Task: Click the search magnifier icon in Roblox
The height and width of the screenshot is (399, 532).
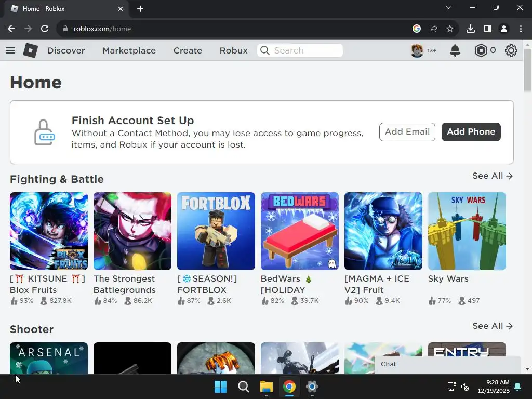Action: pyautogui.click(x=264, y=50)
